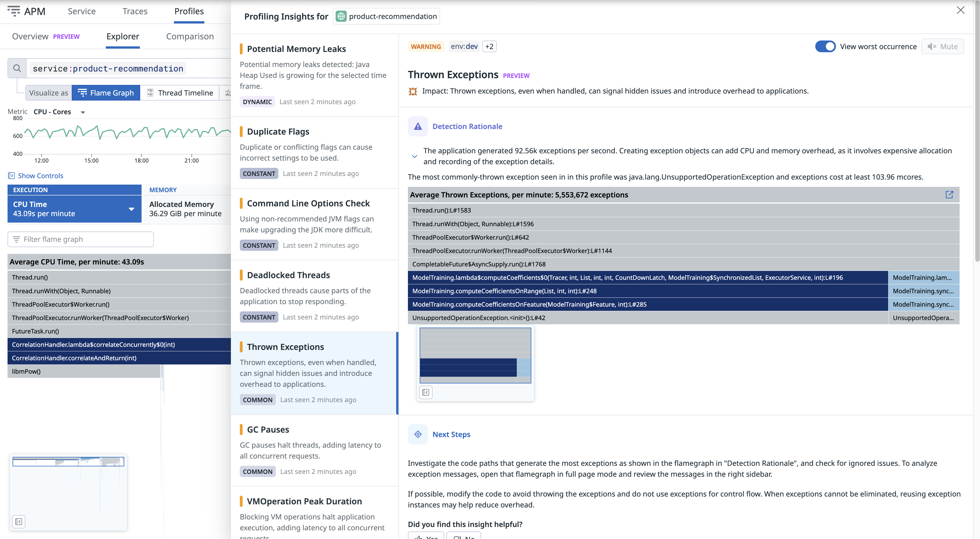Click the UnsupportedOperationException.<init>() L#42 frame

tap(648, 318)
